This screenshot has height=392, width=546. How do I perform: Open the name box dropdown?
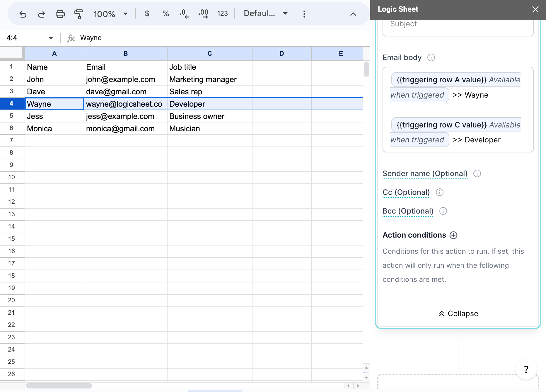[x=50, y=38]
